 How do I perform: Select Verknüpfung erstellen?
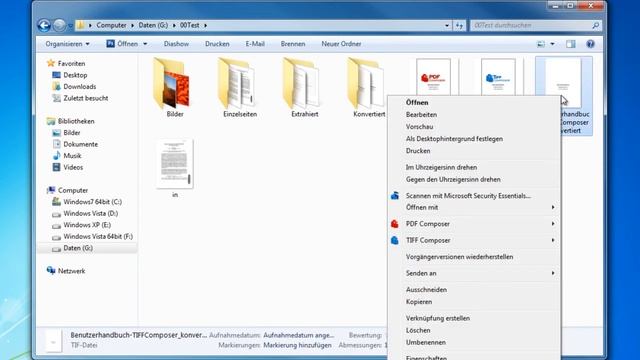[x=438, y=318]
